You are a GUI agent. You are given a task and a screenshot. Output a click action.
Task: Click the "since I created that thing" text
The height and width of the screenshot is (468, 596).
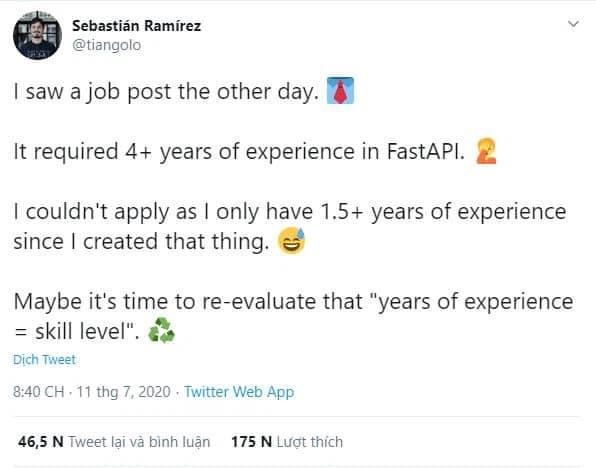(x=141, y=242)
